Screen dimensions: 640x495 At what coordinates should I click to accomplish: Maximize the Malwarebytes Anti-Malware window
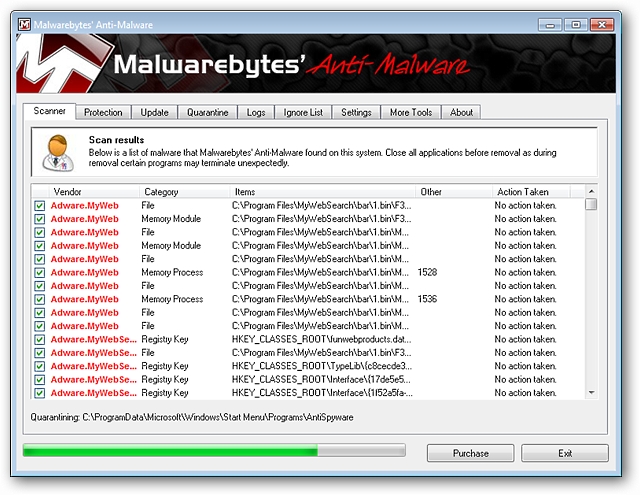576,25
